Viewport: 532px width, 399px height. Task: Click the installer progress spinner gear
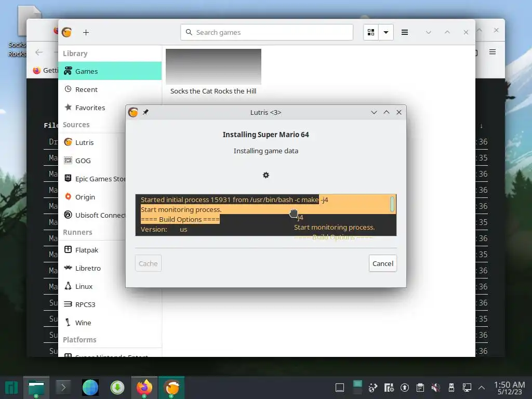point(266,175)
